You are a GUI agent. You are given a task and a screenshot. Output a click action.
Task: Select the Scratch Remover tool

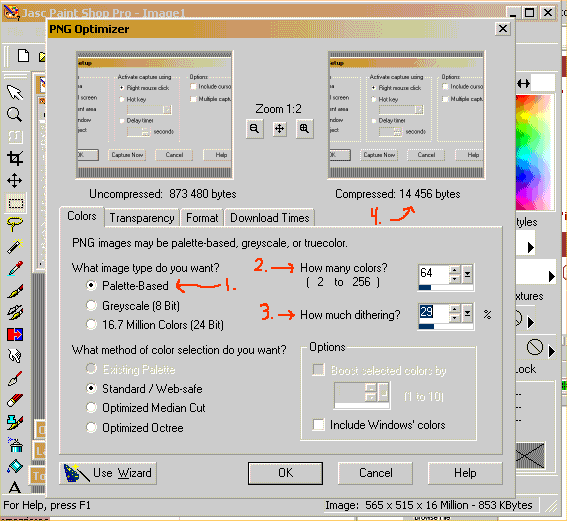pyautogui.click(x=15, y=378)
